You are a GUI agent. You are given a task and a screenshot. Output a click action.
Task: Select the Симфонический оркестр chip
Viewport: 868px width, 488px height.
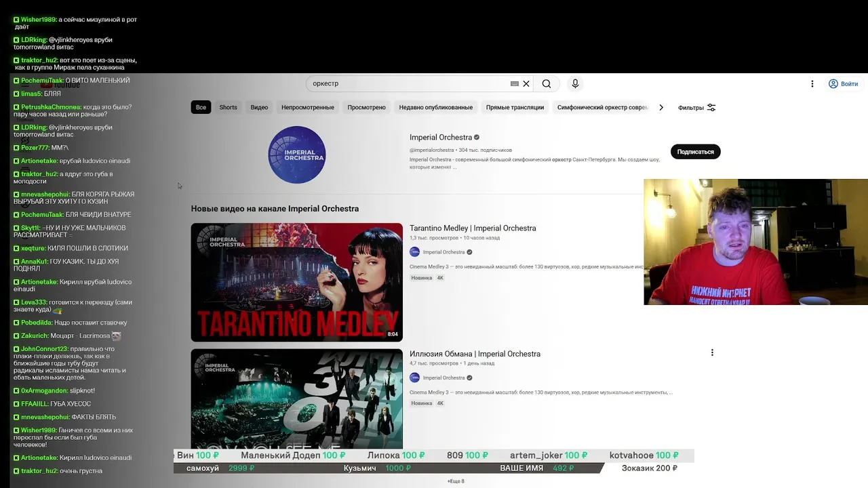602,107
